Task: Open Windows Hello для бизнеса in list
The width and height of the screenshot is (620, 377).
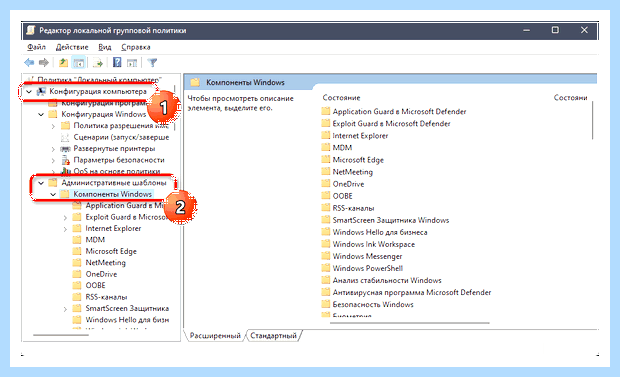Action: [x=380, y=232]
